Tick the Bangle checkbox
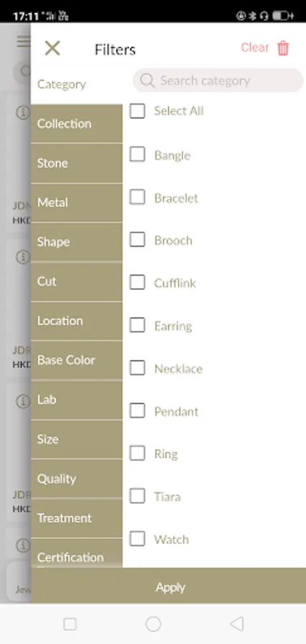Screen dimensions: 306x644 click(x=138, y=155)
